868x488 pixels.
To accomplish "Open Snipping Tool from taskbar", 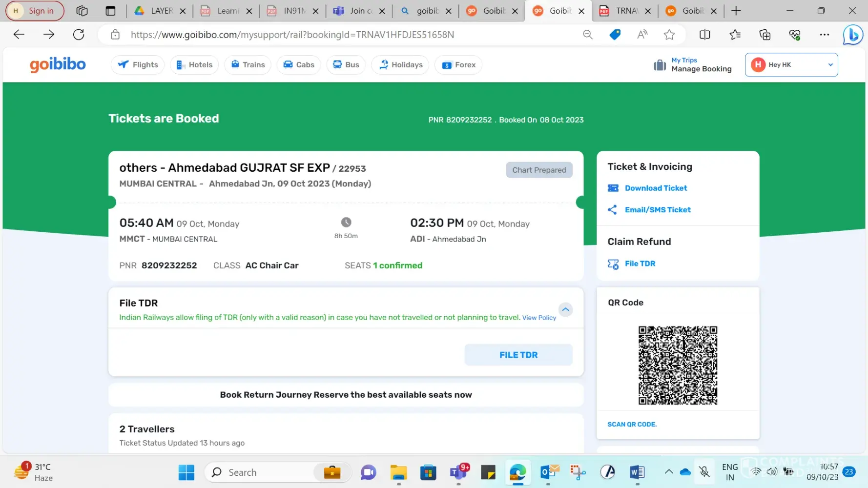I will point(578,472).
